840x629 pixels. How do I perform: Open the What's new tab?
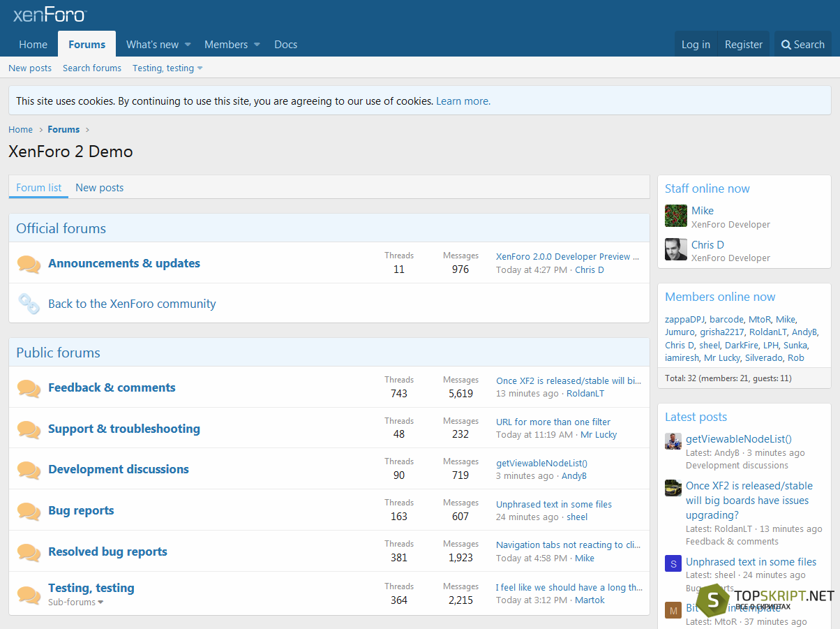[152, 45]
